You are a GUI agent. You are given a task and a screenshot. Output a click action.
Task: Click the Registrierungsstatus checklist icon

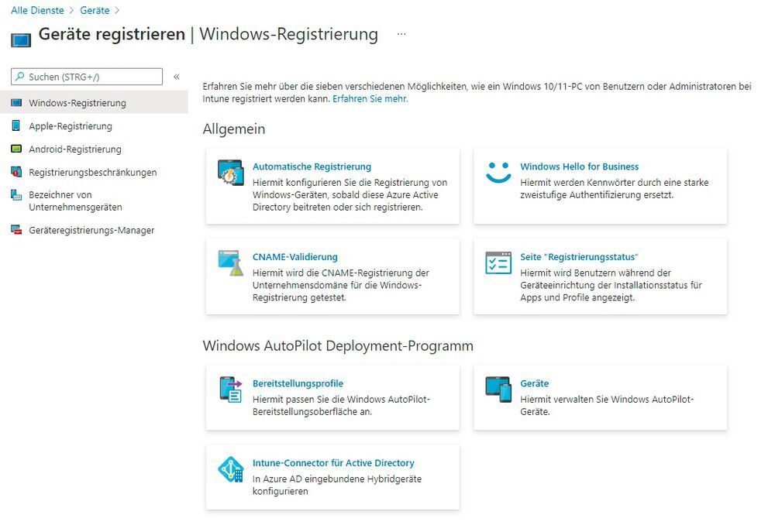click(498, 264)
